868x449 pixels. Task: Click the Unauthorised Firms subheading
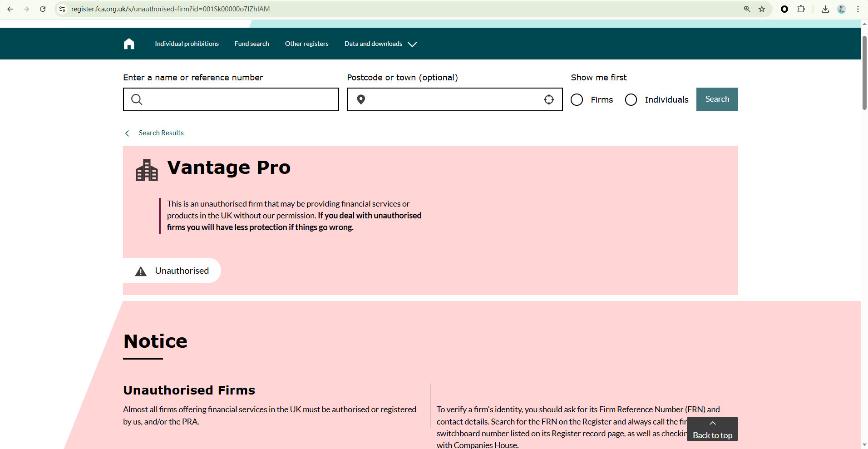pyautogui.click(x=189, y=390)
